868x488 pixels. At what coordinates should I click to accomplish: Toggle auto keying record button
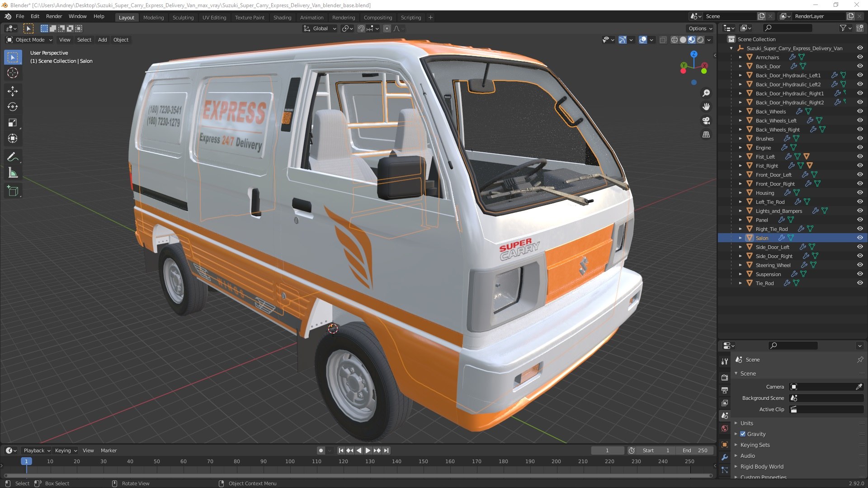tap(321, 450)
